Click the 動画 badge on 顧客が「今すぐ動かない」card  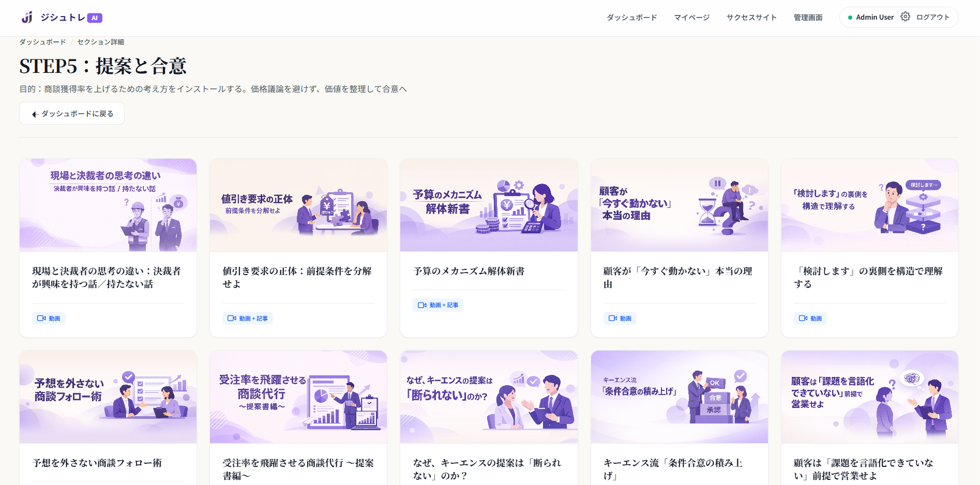pos(620,319)
